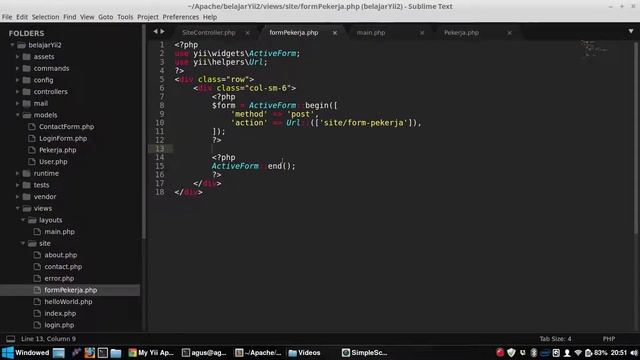Open the Find menu
The width and height of the screenshot is (640, 360).
click(69, 17)
